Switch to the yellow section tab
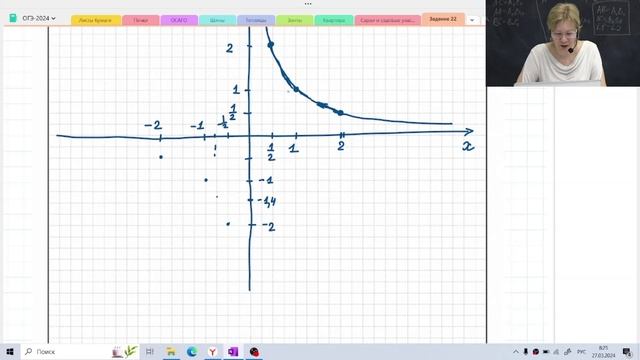Image resolution: width=640 pixels, height=360 pixels. 96,20
